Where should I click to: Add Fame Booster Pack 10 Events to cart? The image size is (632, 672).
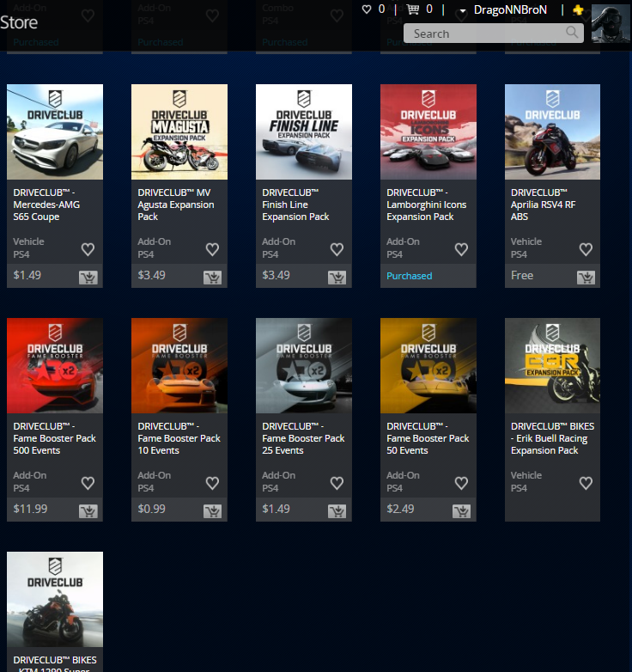pos(212,510)
